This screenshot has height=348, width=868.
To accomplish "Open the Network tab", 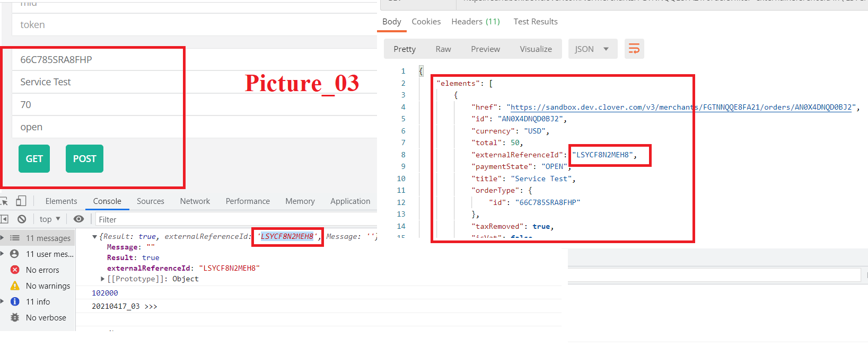I will click(195, 201).
